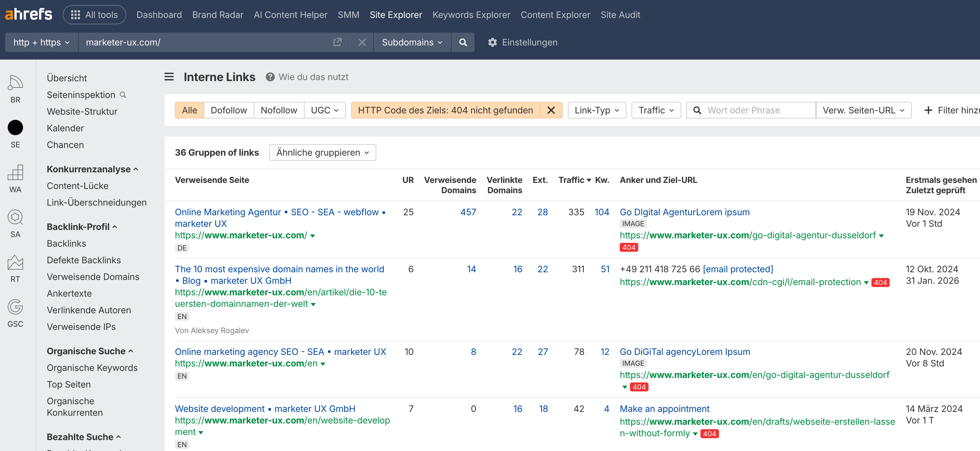Screen dimensions: 980x451
Task: Open the Einstellungen settings link
Action: click(x=523, y=42)
